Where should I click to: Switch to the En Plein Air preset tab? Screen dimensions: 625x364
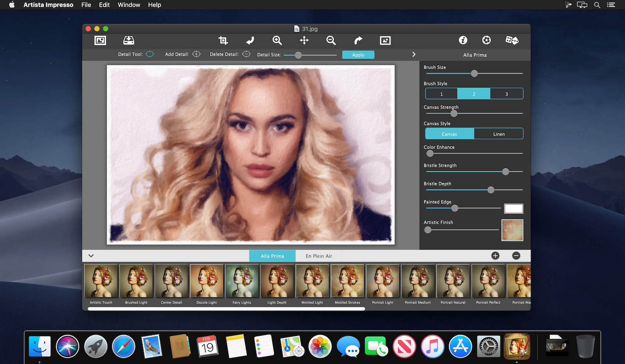point(319,256)
